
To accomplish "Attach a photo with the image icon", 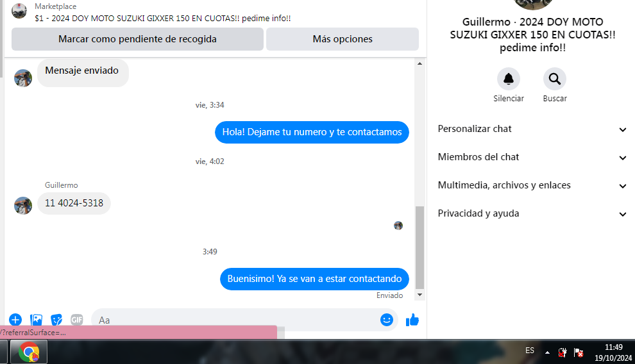I will (36, 320).
